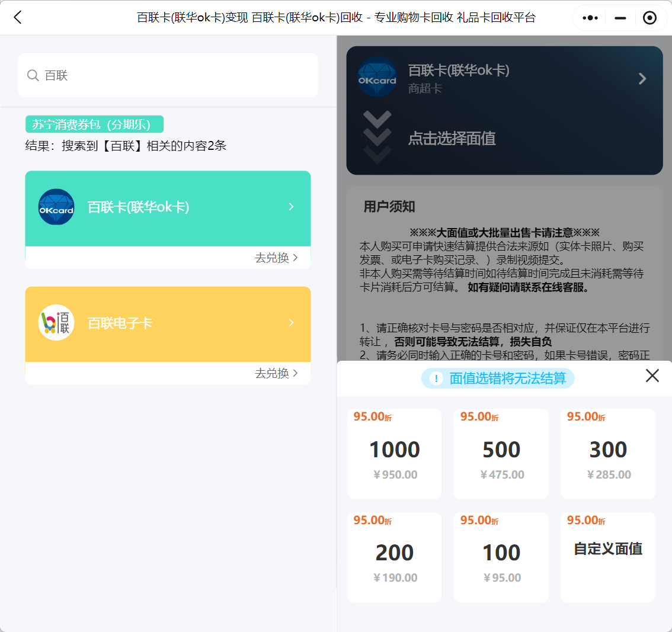The height and width of the screenshot is (632, 672).
Task: Click the ¥285.00 payout price
Action: point(609,475)
